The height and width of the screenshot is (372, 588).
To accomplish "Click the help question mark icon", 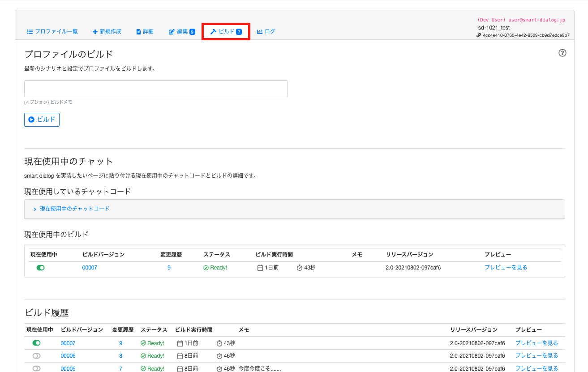I will pyautogui.click(x=562, y=53).
